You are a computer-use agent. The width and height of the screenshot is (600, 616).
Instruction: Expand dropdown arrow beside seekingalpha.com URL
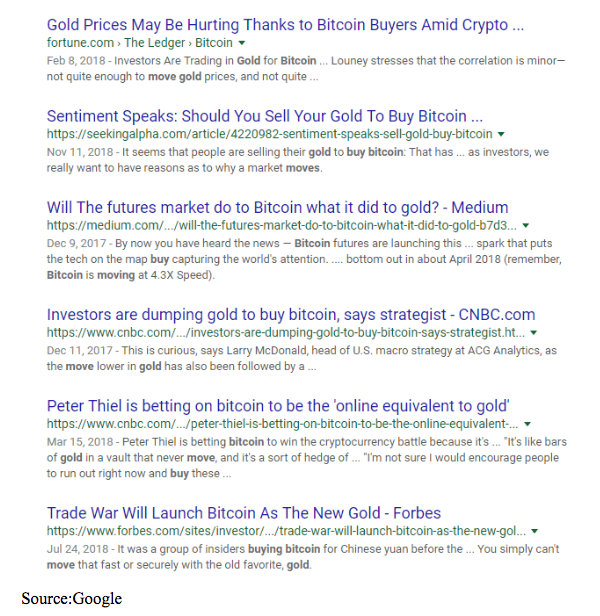click(501, 134)
